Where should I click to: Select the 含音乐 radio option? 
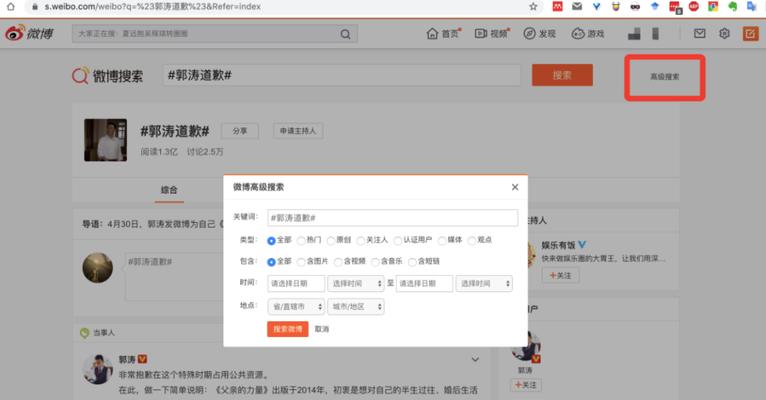pyautogui.click(x=375, y=262)
